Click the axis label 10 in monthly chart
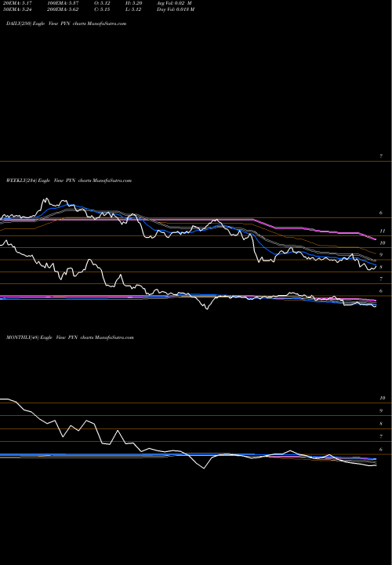The height and width of the screenshot is (565, 392). click(383, 398)
